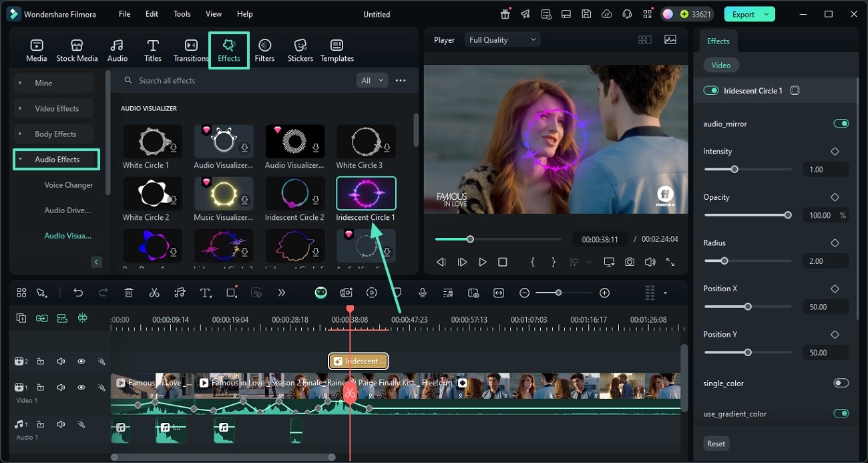The image size is (868, 463).
Task: Hide the Video 1 track with the eye icon
Action: coord(81,388)
